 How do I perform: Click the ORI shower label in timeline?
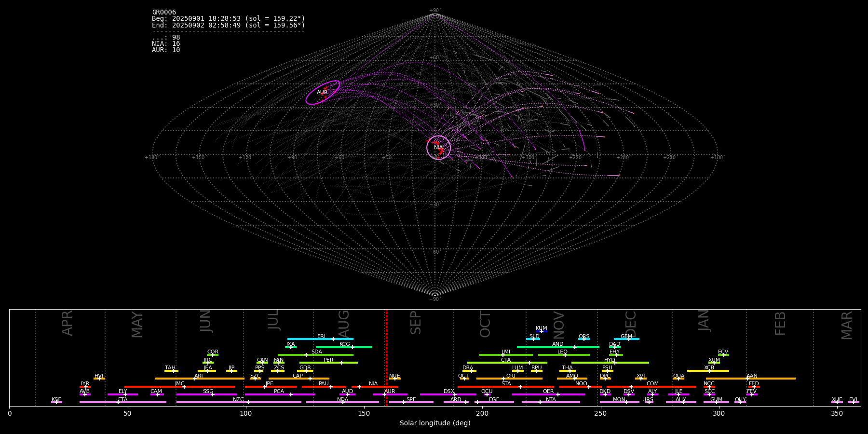[511, 376]
